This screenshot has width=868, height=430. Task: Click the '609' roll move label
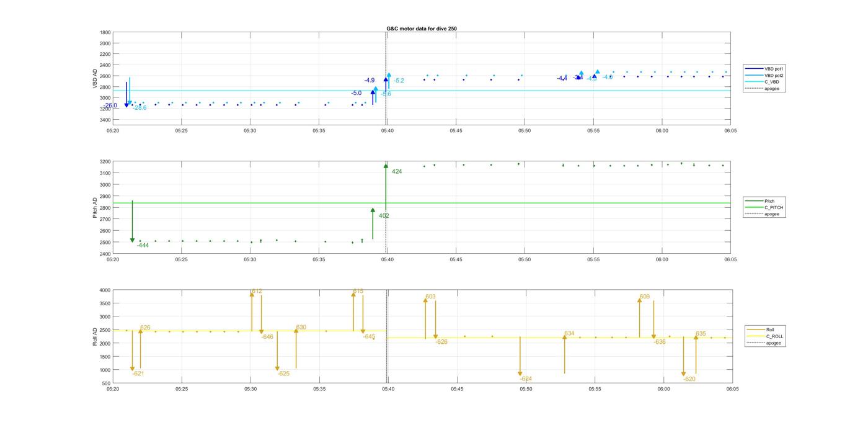(644, 297)
